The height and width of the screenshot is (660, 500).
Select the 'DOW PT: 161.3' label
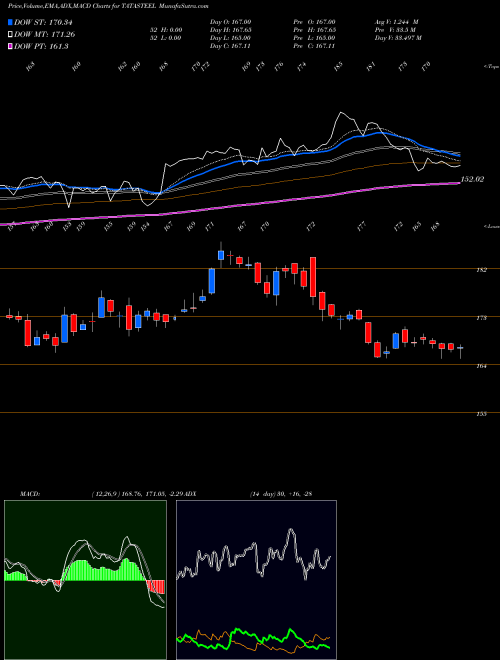tap(41, 46)
